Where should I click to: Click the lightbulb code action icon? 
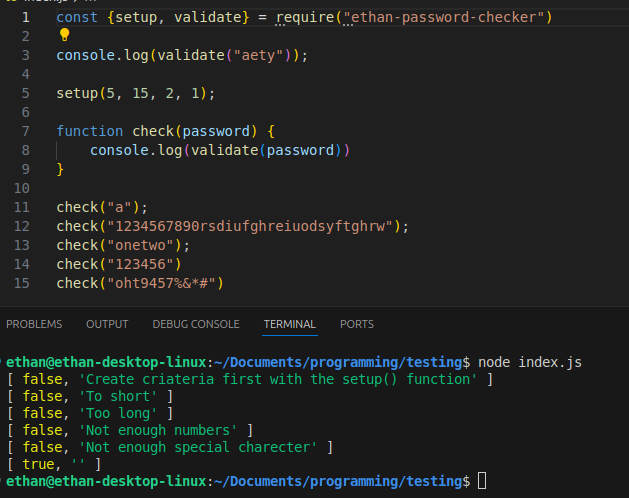point(65,35)
